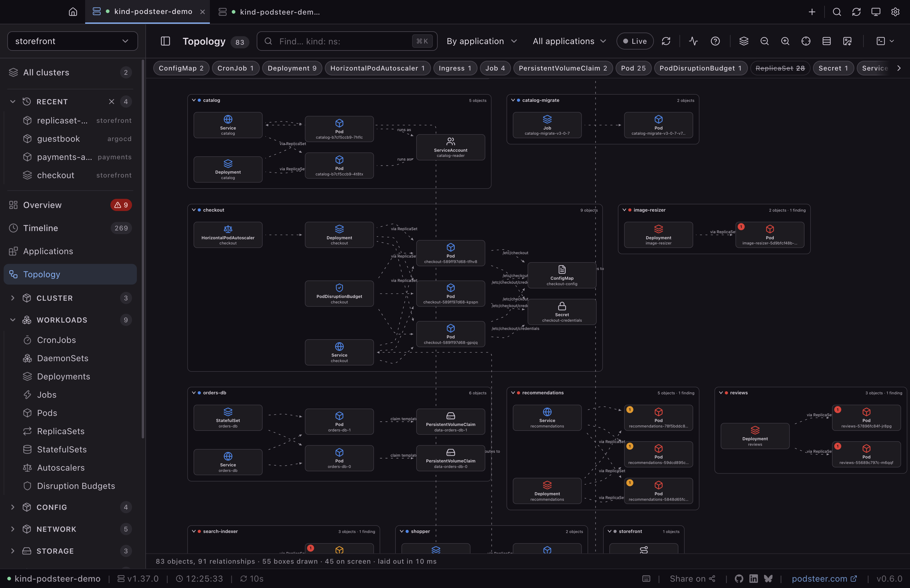The width and height of the screenshot is (910, 588).
Task: Click refresh icon next to Live
Action: tap(666, 41)
